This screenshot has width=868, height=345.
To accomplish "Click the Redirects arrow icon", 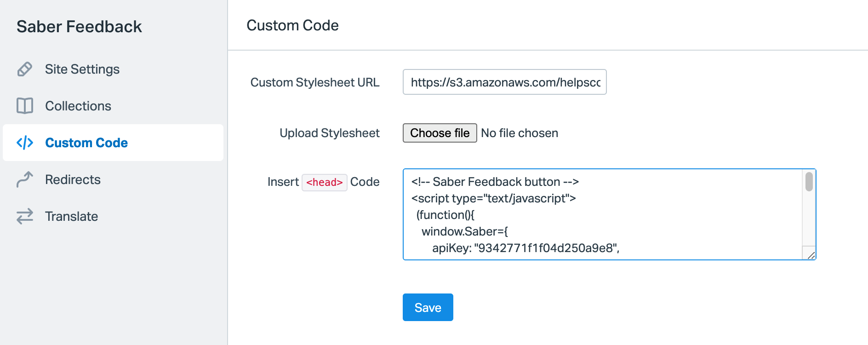I will tap(25, 179).
